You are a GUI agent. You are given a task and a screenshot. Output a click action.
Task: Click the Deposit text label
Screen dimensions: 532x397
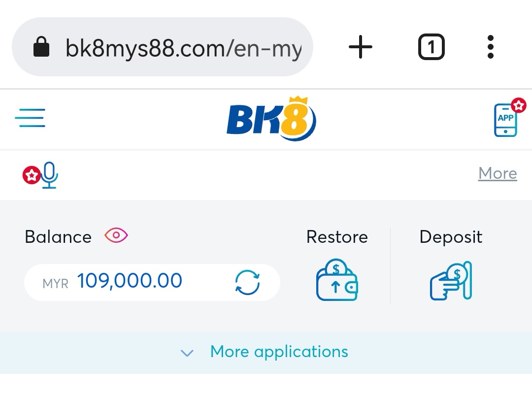[x=451, y=237]
